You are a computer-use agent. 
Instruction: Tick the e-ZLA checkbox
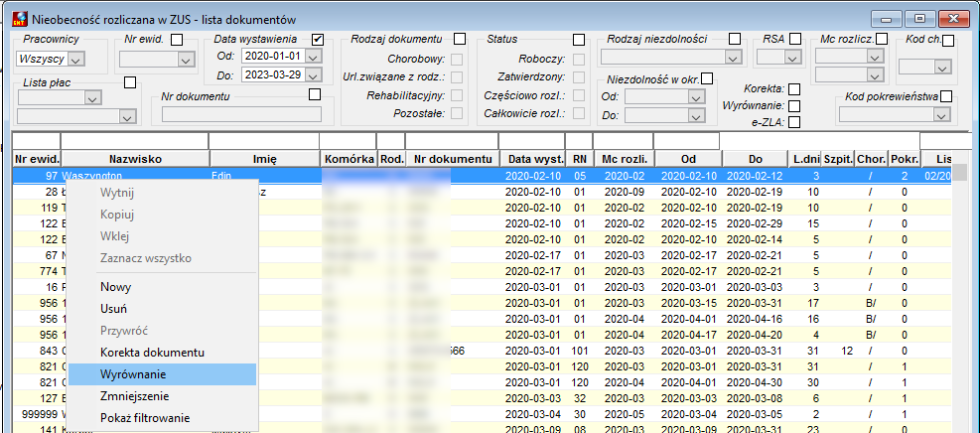point(794,122)
